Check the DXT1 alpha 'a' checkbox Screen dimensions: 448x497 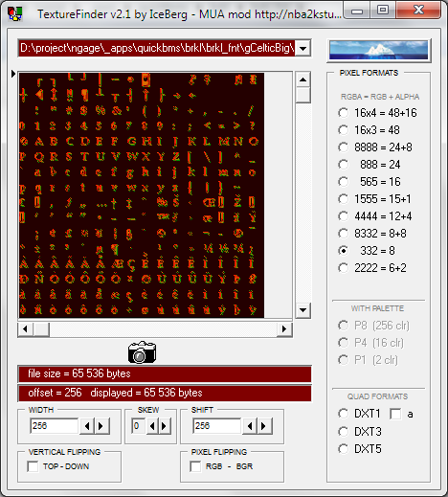click(395, 414)
